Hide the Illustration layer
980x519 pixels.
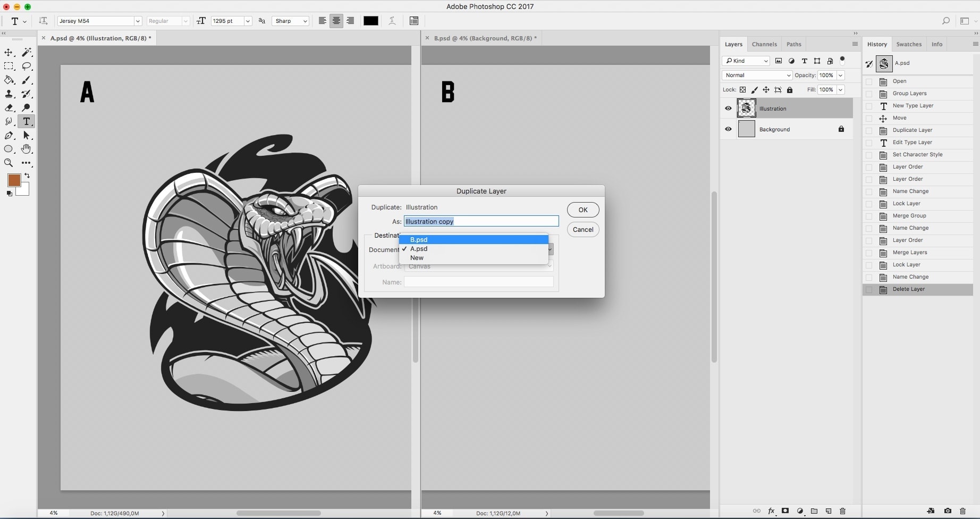coord(728,108)
